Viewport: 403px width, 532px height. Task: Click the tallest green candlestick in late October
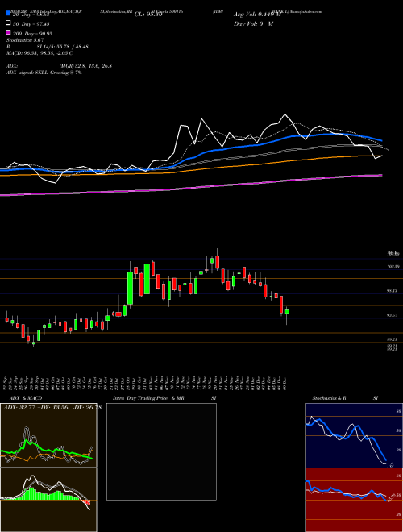[x=130, y=288]
